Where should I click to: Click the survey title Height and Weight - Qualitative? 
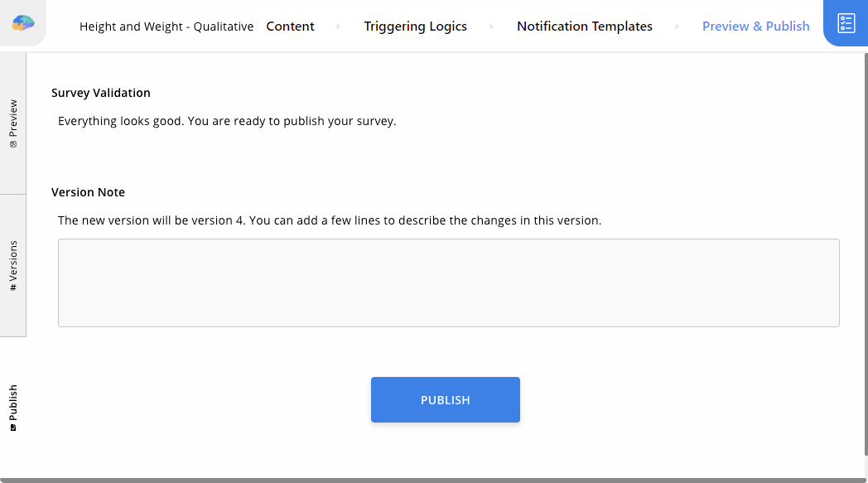click(x=166, y=26)
